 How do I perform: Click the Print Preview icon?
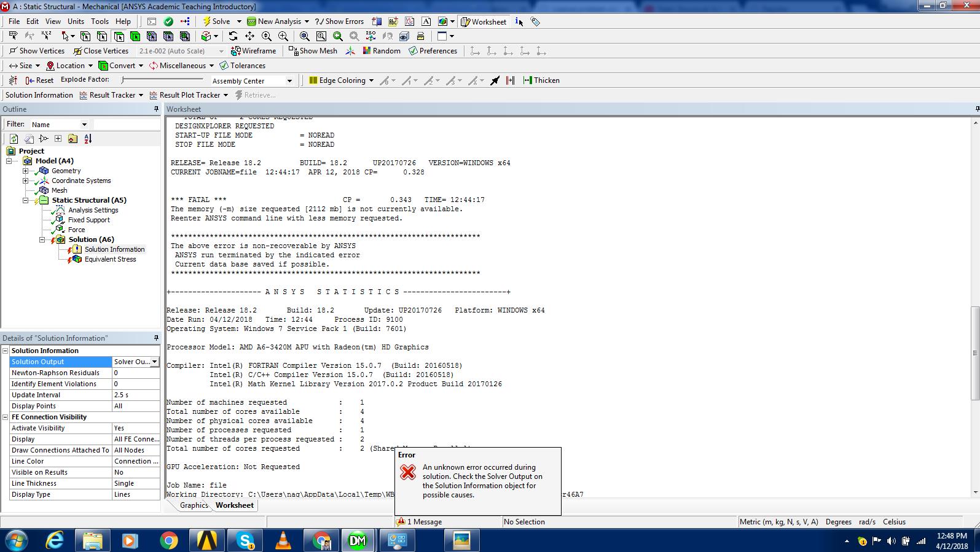point(420,36)
